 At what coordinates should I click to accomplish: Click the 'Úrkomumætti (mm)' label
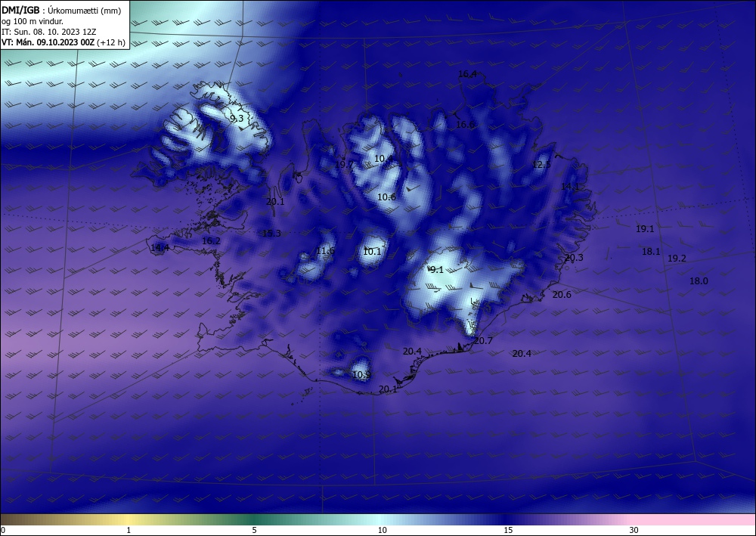[85, 11]
